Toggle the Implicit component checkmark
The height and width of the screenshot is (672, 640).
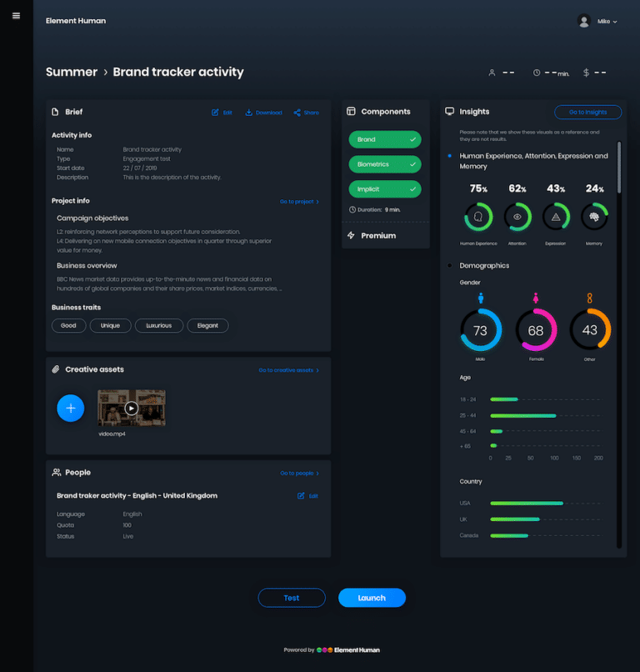coord(412,189)
